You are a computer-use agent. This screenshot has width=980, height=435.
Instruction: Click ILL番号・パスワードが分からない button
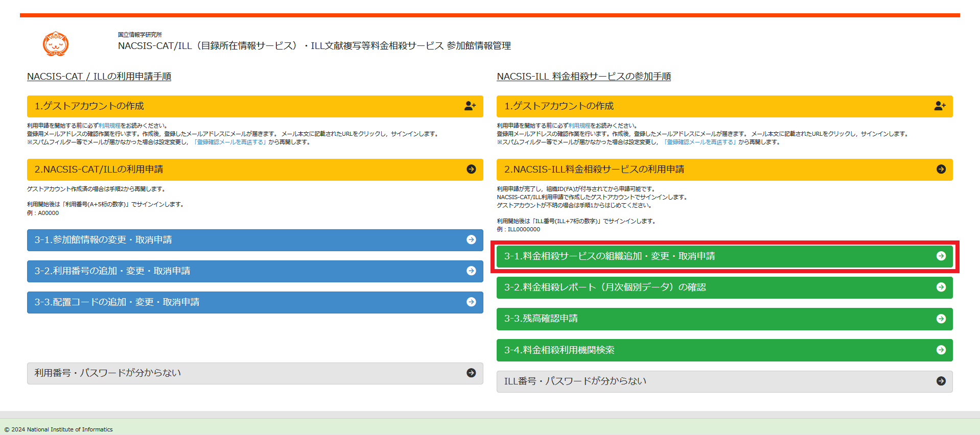click(725, 381)
